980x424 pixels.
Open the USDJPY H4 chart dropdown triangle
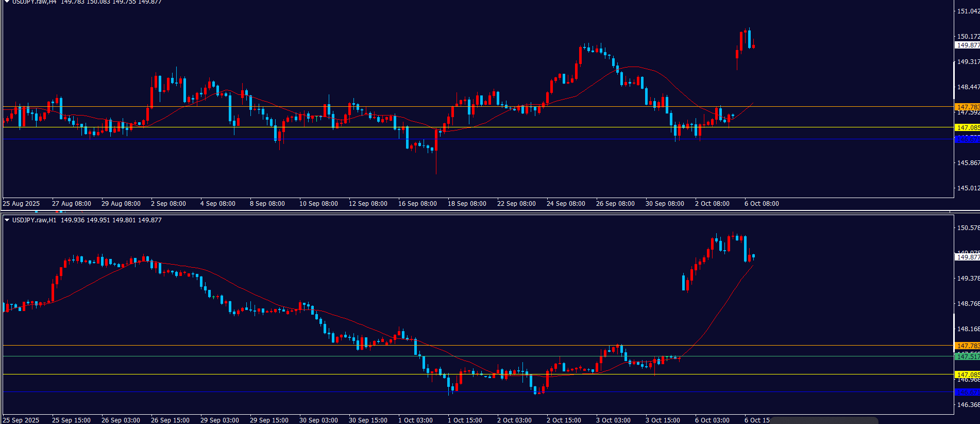(x=7, y=2)
